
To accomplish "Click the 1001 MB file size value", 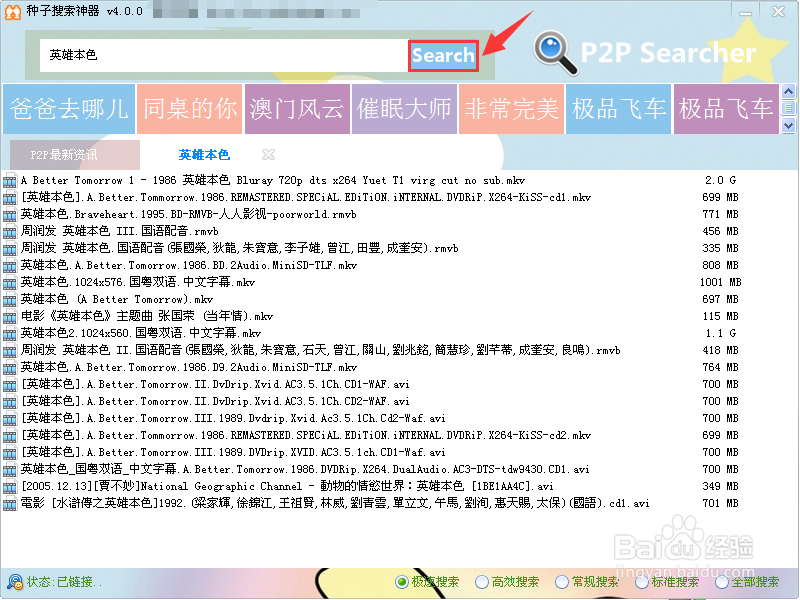I will coord(720,282).
